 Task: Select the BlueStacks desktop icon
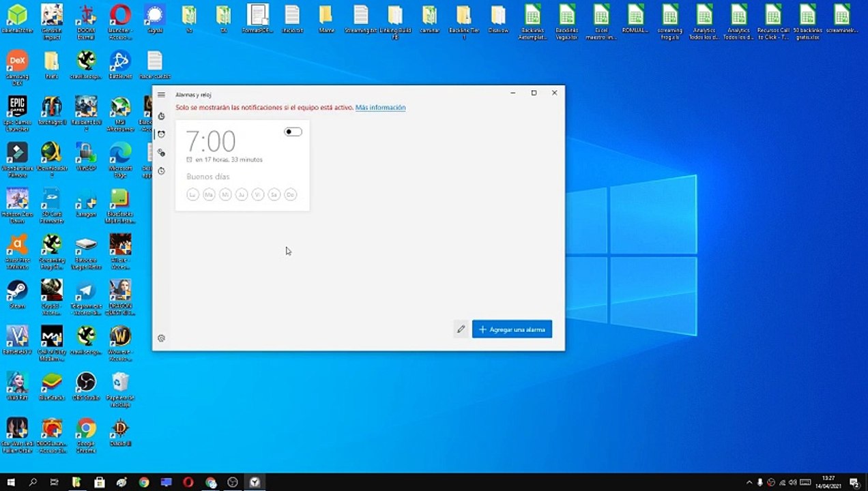(x=52, y=385)
